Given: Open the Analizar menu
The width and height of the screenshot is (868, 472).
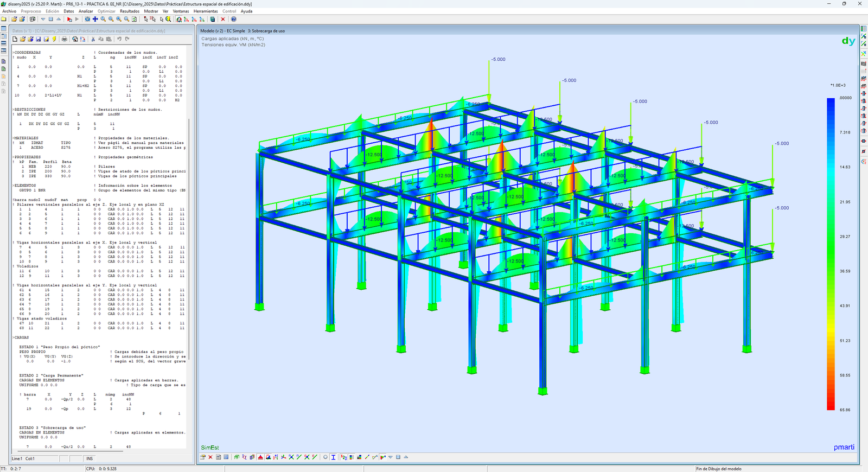Looking at the screenshot, I should coord(86,11).
